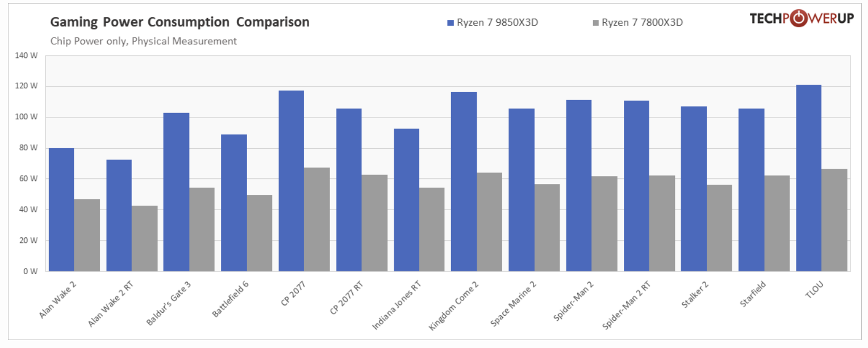868x348 pixels.
Task: Click the Ryzen 7 7800X3D legend label
Action: click(x=642, y=22)
